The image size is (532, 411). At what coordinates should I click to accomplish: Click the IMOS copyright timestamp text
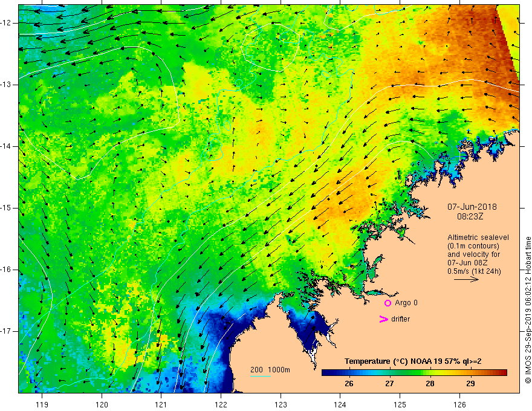528,311
